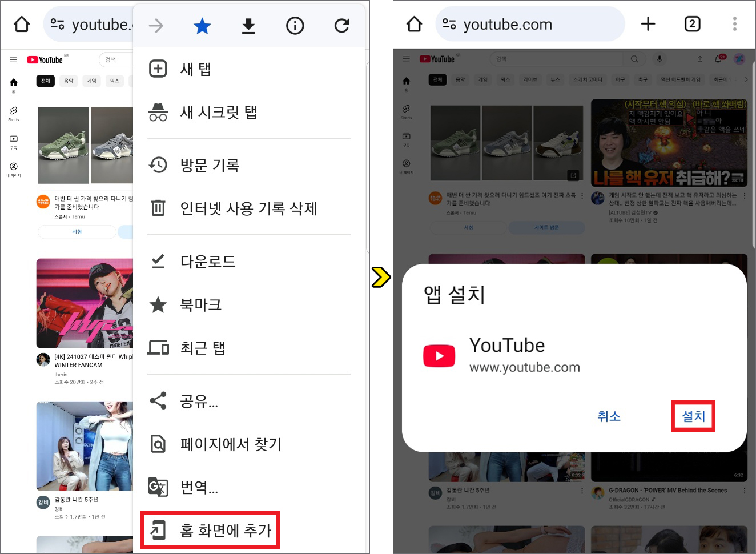756x554 pixels.
Task: Open 핵유저 gaming video thumbnail
Action: (x=669, y=143)
